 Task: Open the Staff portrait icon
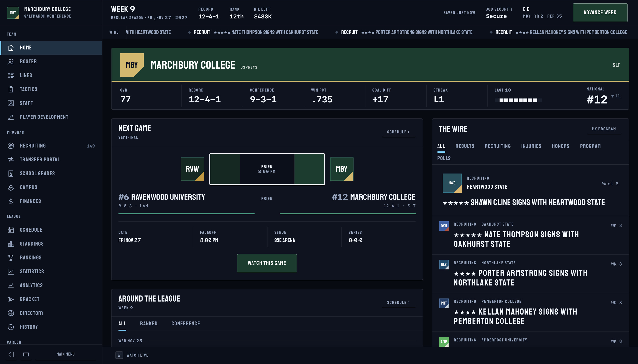(11, 103)
